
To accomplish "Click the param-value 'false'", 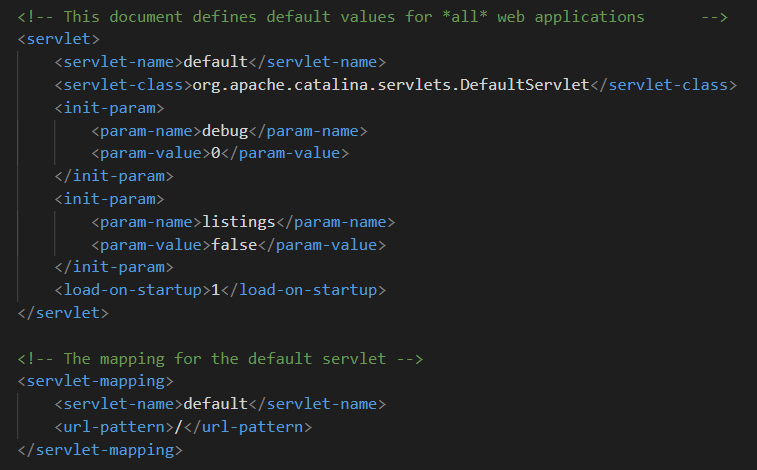I will point(234,245).
